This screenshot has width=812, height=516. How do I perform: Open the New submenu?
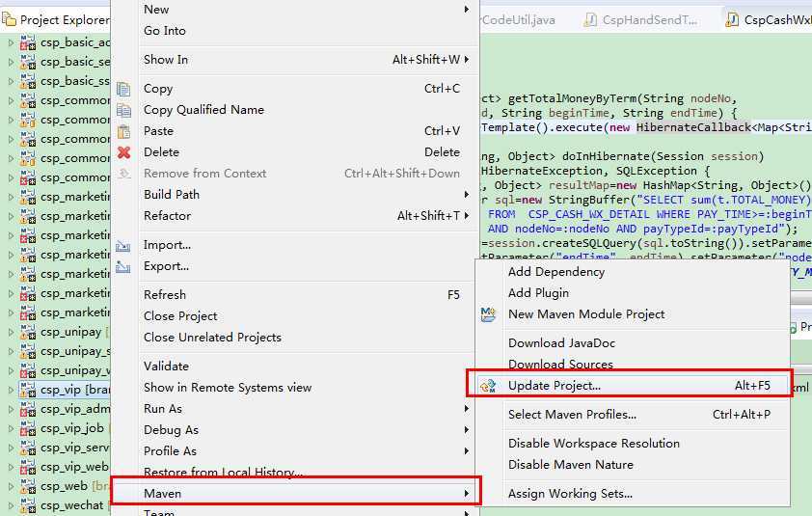coord(293,10)
